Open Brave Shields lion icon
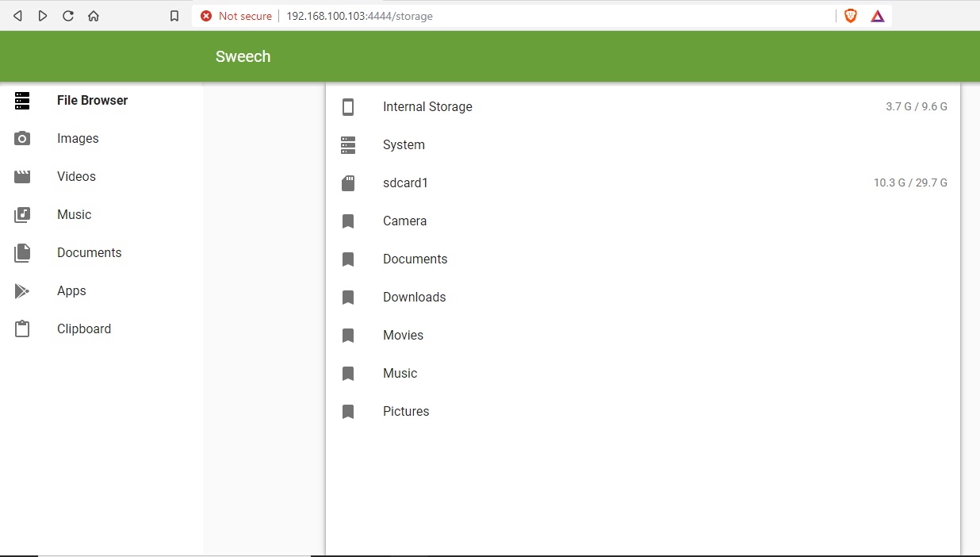Image resolution: width=980 pixels, height=557 pixels. click(851, 16)
